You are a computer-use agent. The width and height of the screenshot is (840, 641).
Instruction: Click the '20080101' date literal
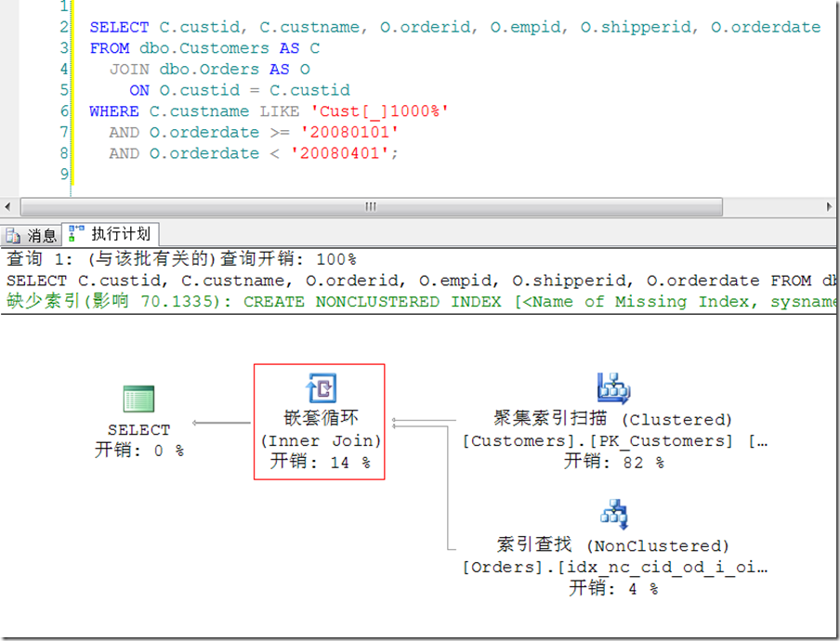click(x=349, y=132)
